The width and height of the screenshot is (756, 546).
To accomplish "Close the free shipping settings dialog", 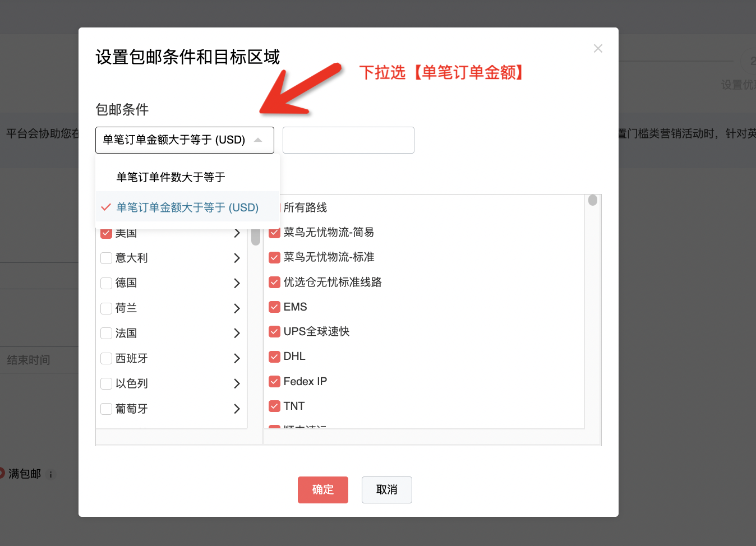I will pos(598,49).
